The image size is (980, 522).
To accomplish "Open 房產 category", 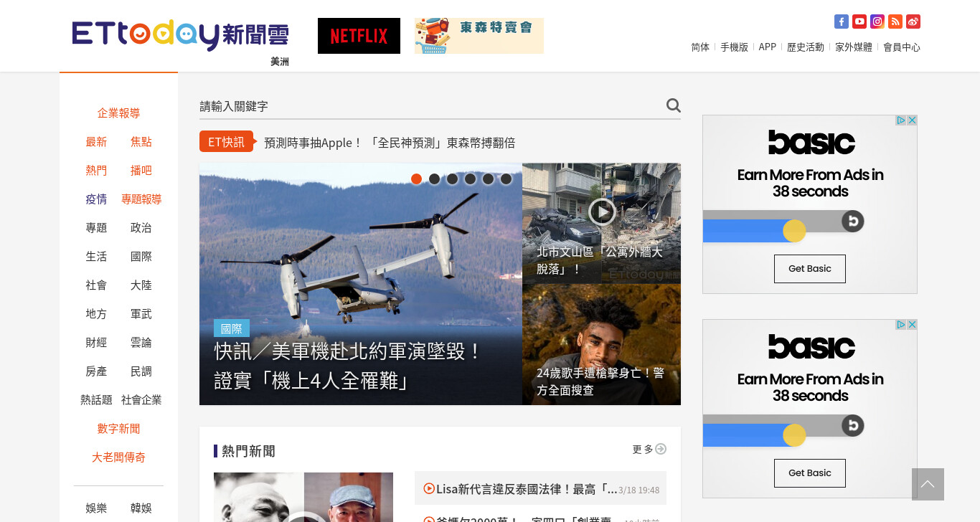I will point(96,371).
